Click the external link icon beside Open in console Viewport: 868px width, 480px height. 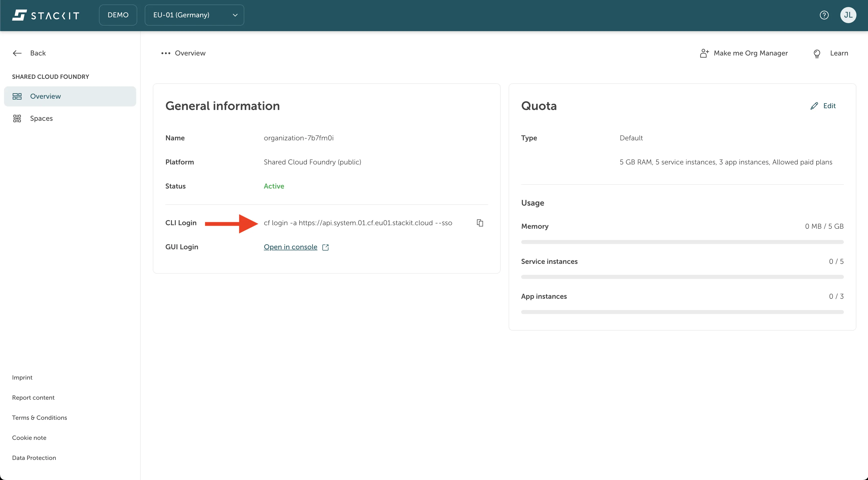click(325, 247)
